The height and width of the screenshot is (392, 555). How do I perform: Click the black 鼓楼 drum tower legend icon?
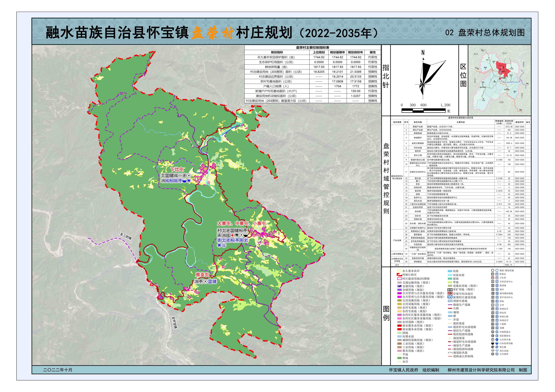click(x=493, y=328)
